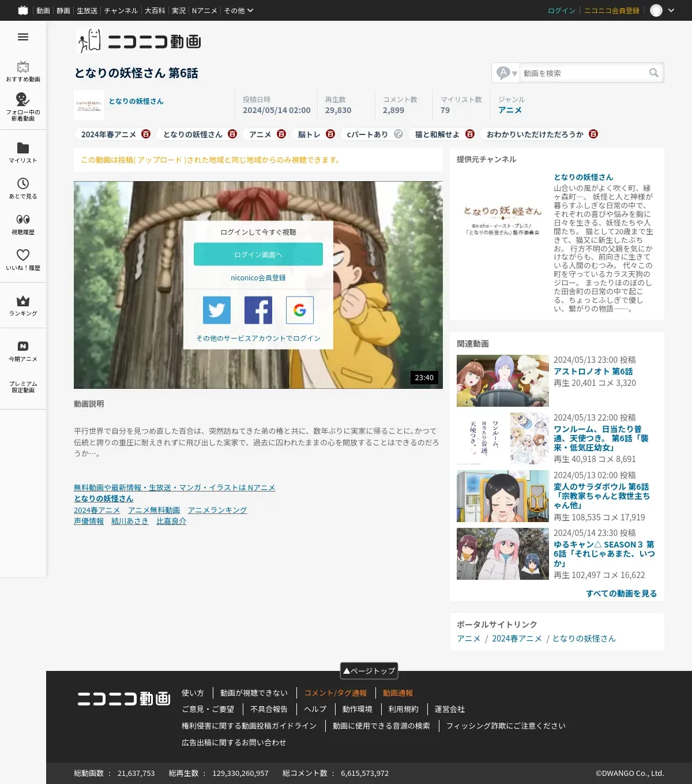Screen dimensions: 692x784
Task: Select 静画 in top navigation
Action: click(x=63, y=10)
